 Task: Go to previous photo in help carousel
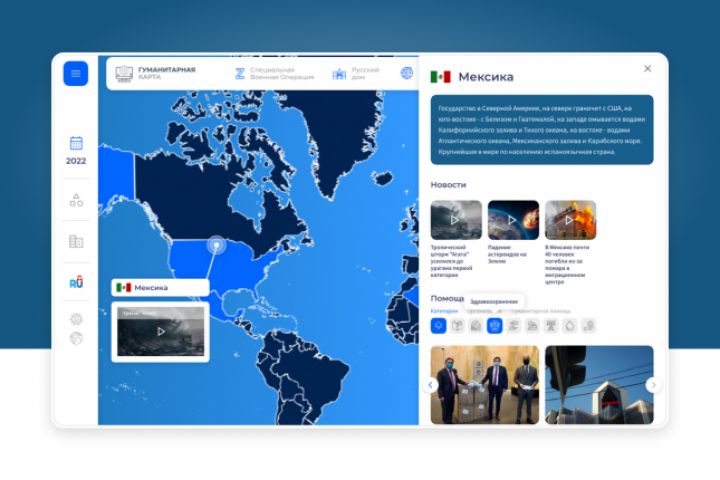click(430, 385)
